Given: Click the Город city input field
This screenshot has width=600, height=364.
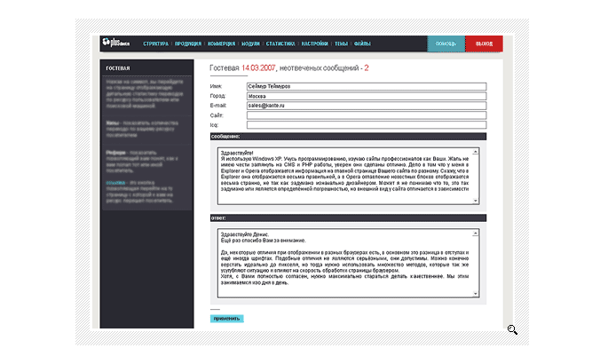Looking at the screenshot, I should [367, 96].
